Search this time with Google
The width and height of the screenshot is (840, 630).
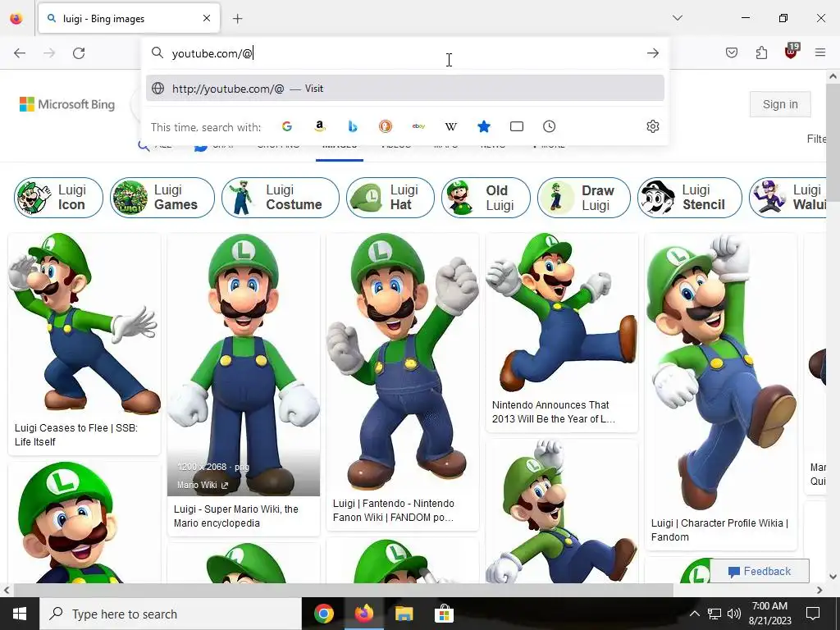coord(287,126)
